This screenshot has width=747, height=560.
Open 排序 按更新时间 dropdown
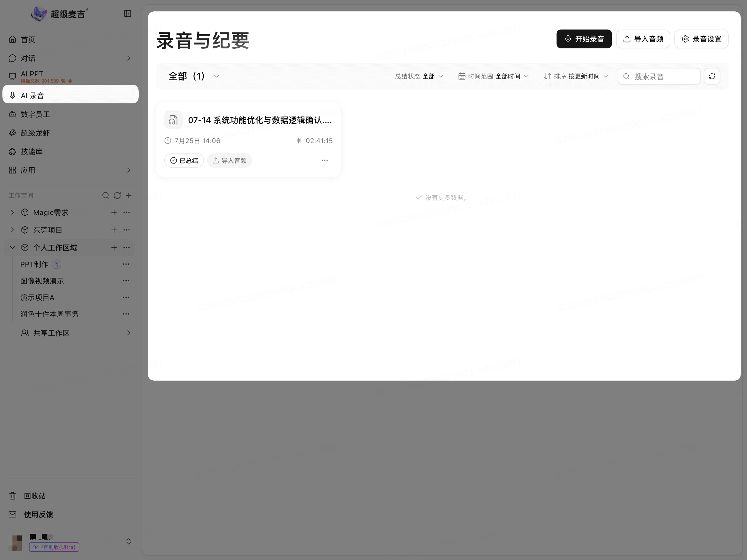coord(576,76)
